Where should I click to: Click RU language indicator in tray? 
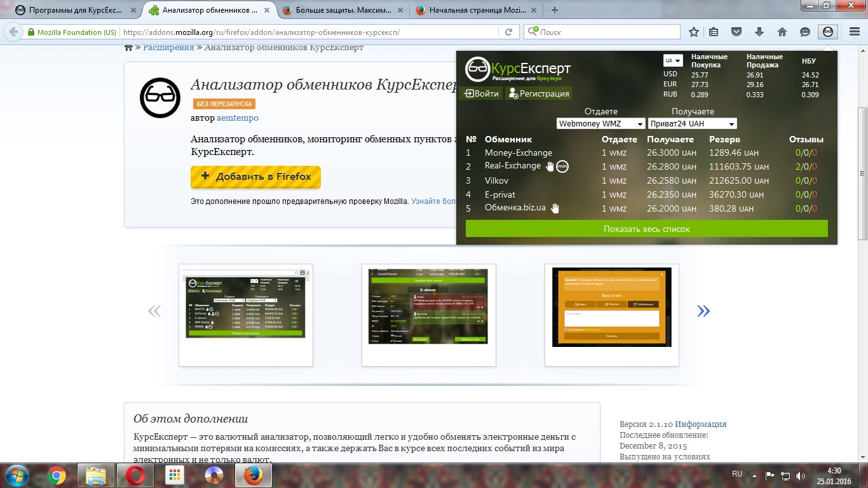(x=737, y=474)
